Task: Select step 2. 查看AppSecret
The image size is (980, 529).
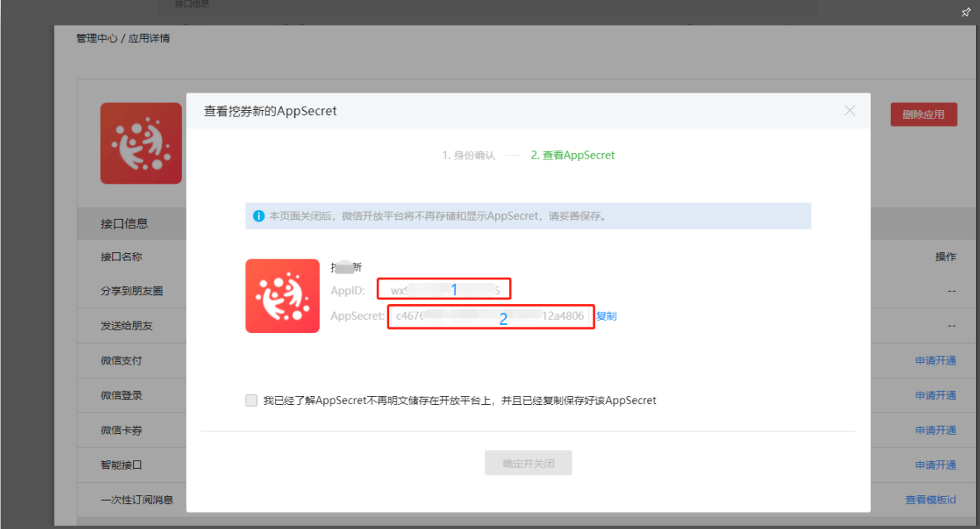Action: point(573,155)
